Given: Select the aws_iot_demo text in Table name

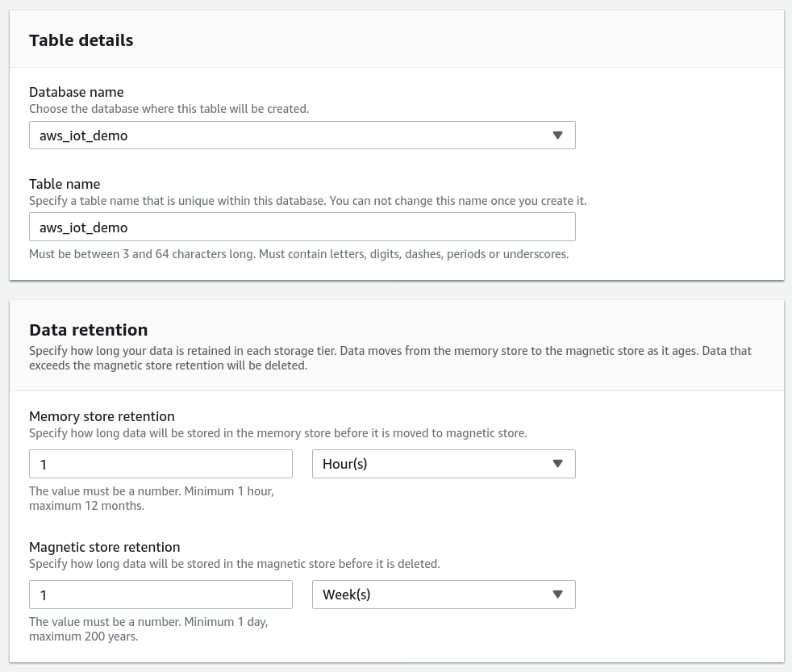Looking at the screenshot, I should click(x=83, y=227).
